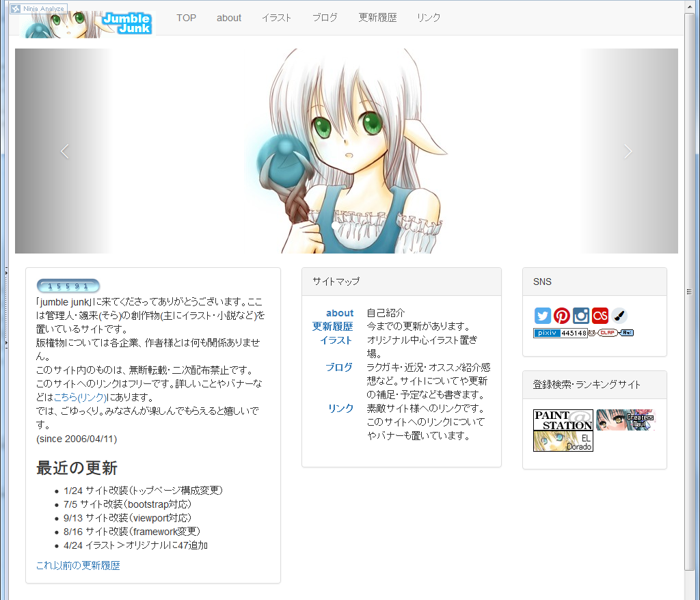Open about in the navigation bar
The height and width of the screenshot is (600, 700).
coord(229,18)
